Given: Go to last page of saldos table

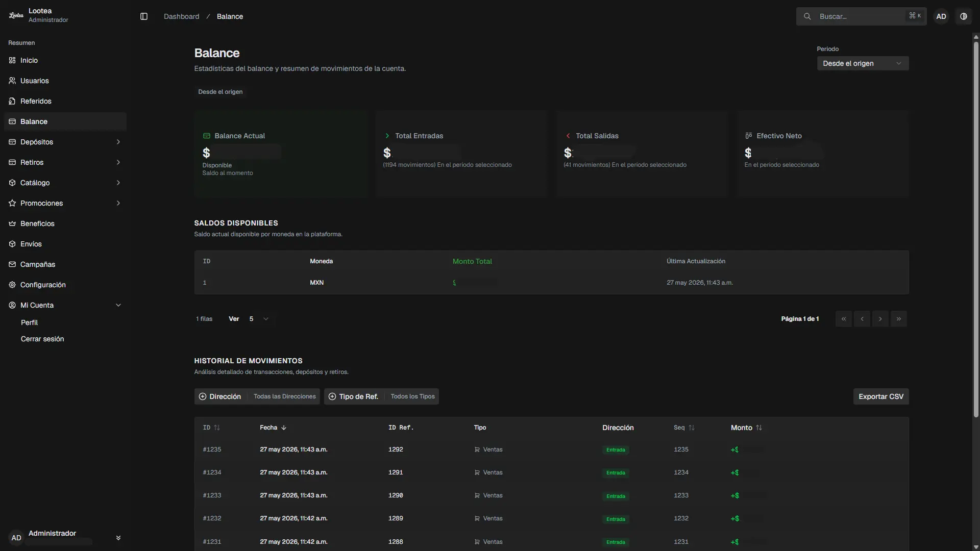Looking at the screenshot, I should [x=899, y=319].
